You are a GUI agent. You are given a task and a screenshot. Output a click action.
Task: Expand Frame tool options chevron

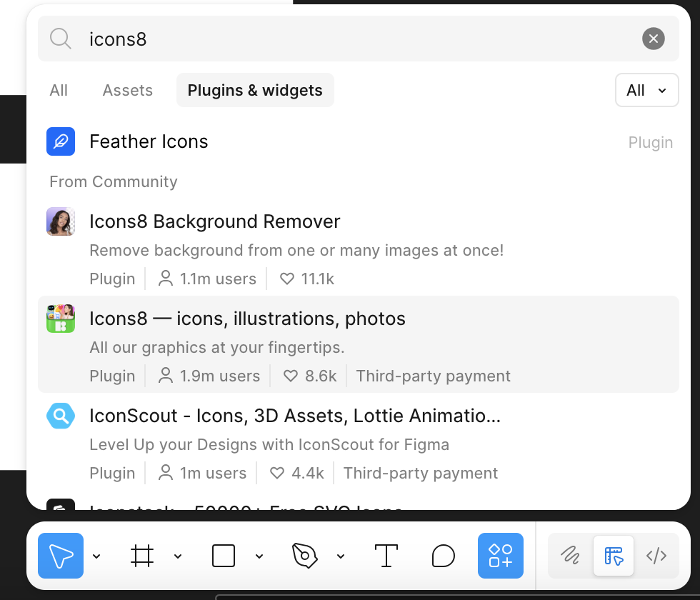point(178,556)
